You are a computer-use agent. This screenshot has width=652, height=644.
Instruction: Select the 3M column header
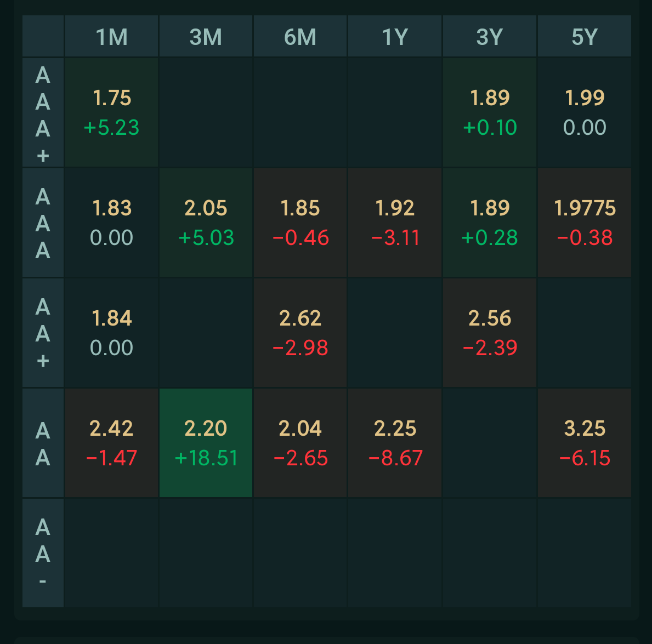click(x=206, y=36)
